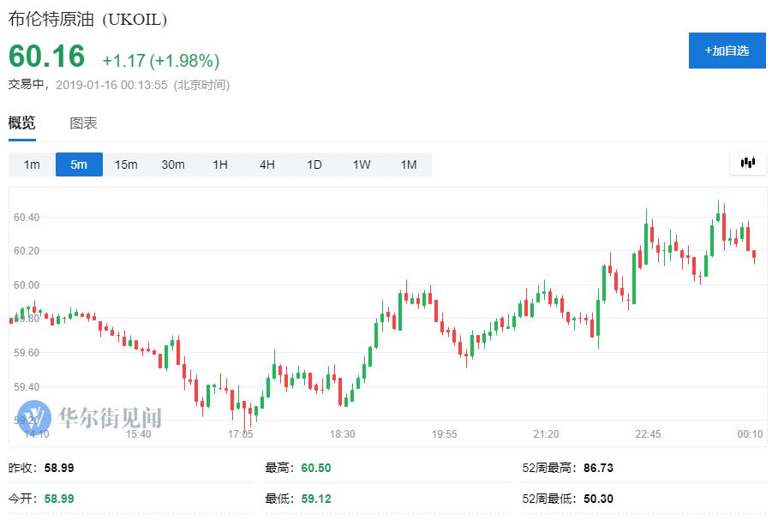This screenshot has width=784, height=532.
Task: Set chart to 4H interval
Action: pyautogui.click(x=267, y=164)
